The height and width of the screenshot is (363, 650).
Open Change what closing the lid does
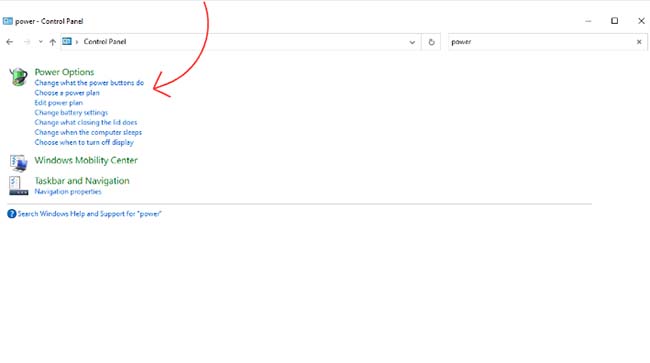pos(86,123)
